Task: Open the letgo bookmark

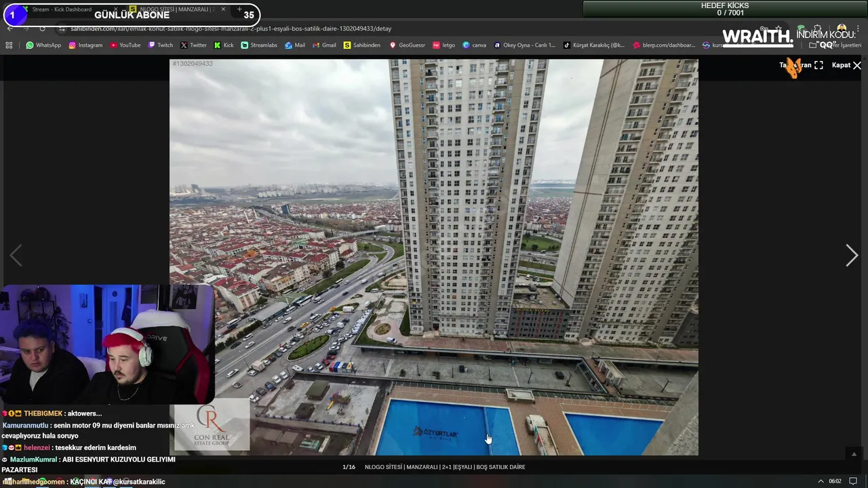Action: click(x=443, y=45)
